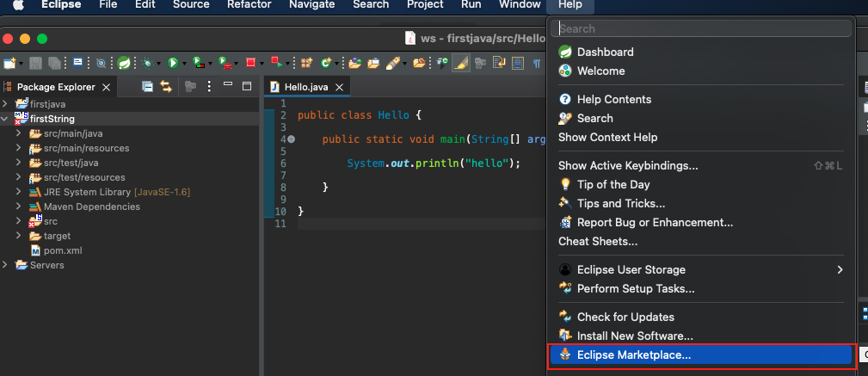Click the Package Explorer minimize view icon
This screenshot has width=868, height=376.
tap(227, 84)
